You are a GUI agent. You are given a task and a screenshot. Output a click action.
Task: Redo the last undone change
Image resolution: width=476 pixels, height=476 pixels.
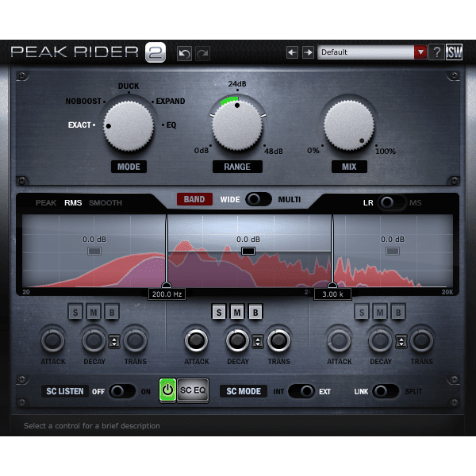tap(202, 54)
